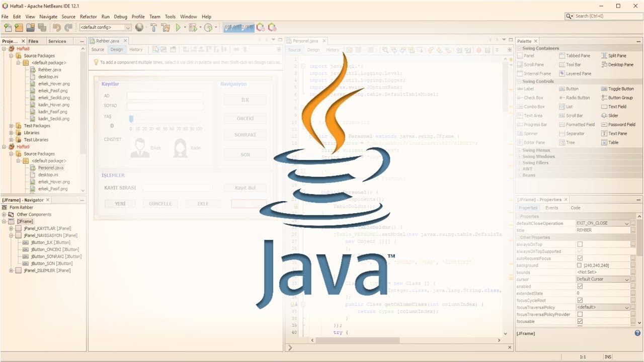Choose Table component in the Palette

tap(610, 143)
